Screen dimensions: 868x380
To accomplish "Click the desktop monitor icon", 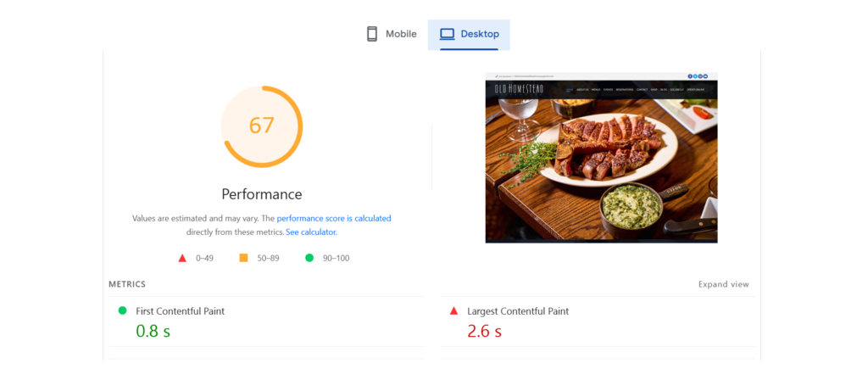I will point(447,34).
